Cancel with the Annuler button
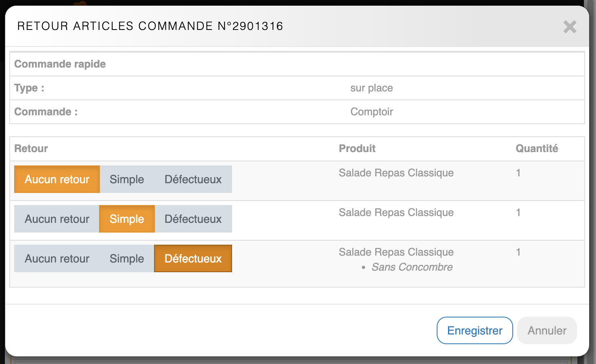 pos(547,330)
